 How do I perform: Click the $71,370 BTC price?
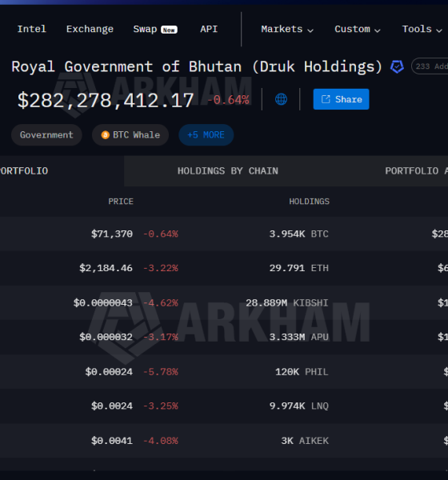tap(112, 234)
